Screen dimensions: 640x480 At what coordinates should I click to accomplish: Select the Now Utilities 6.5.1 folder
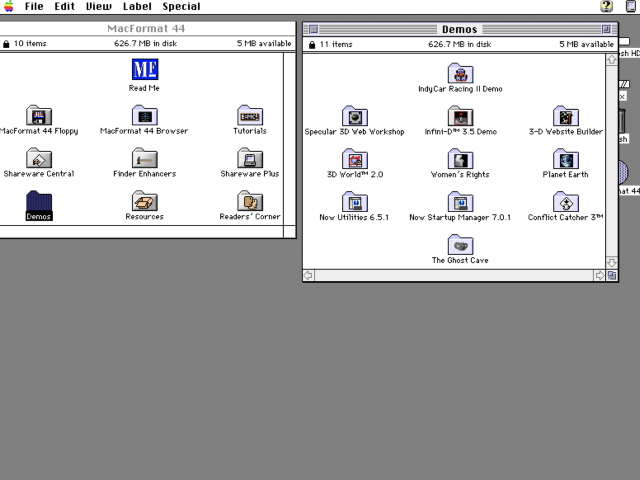(x=355, y=202)
